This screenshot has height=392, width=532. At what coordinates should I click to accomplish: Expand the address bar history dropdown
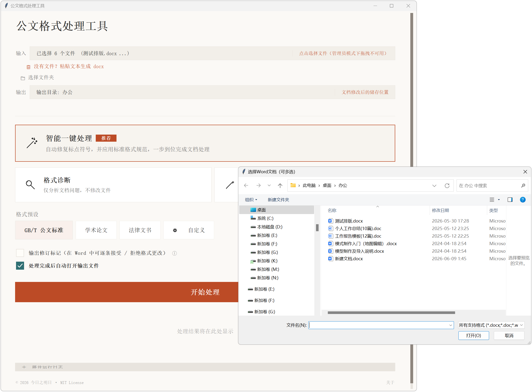point(434,186)
